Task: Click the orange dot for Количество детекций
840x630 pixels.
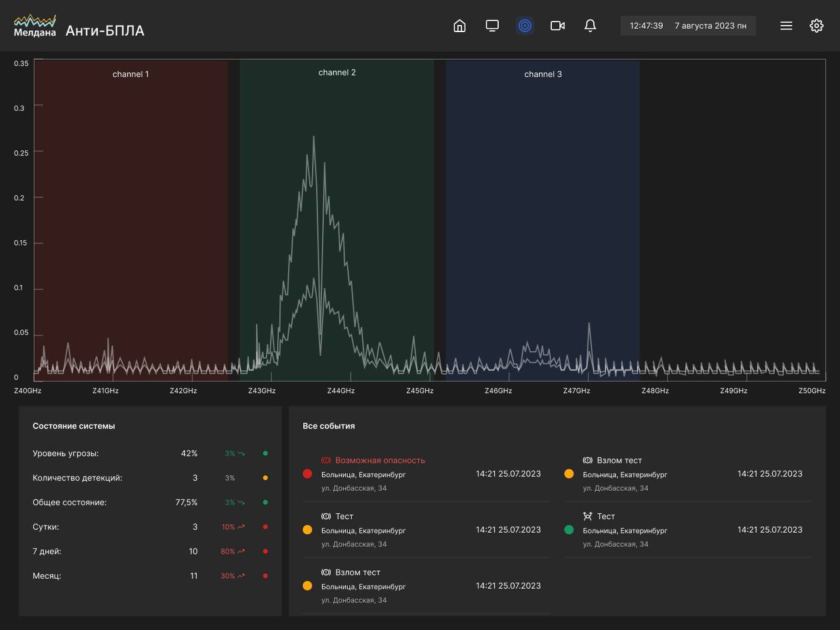Action: pyautogui.click(x=265, y=478)
